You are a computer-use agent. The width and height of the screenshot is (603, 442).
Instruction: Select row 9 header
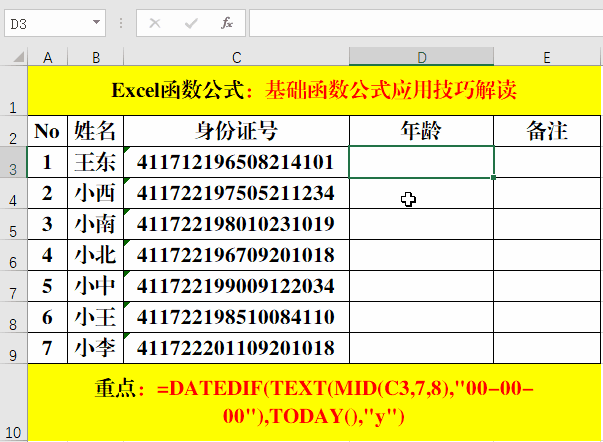(13, 349)
